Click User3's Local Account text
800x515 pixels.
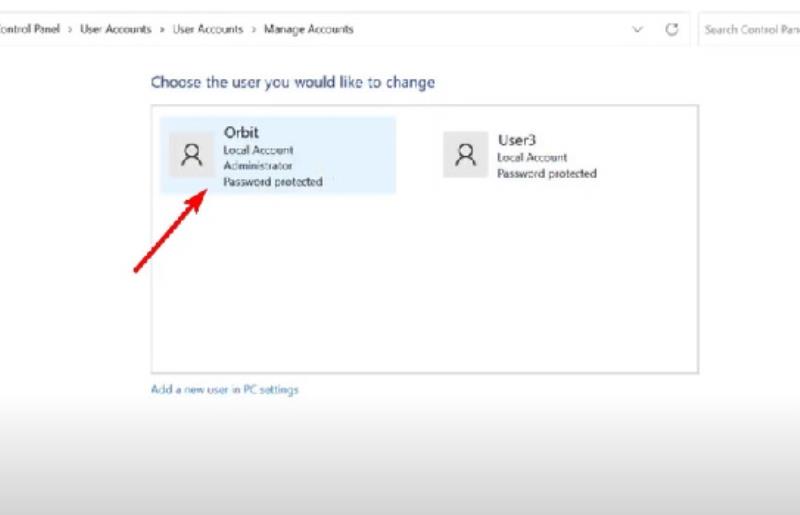tap(532, 157)
